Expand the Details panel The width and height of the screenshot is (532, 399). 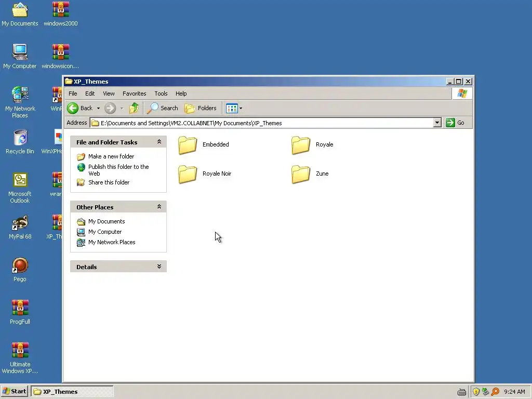pos(159,267)
